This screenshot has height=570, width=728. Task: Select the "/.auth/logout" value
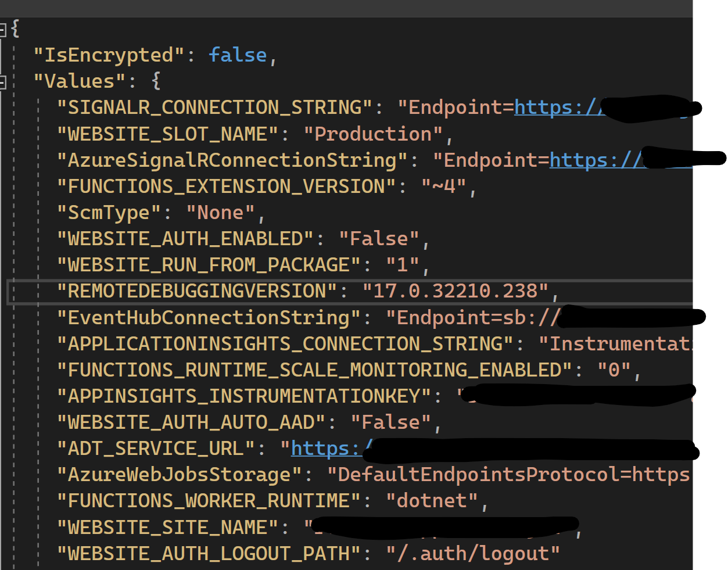(473, 554)
